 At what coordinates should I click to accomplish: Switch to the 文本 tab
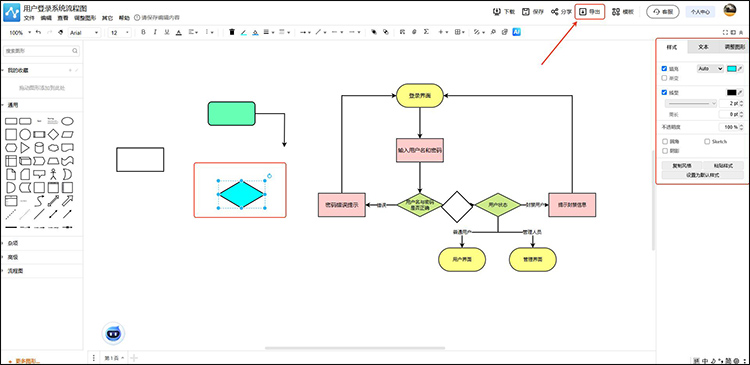pyautogui.click(x=703, y=47)
